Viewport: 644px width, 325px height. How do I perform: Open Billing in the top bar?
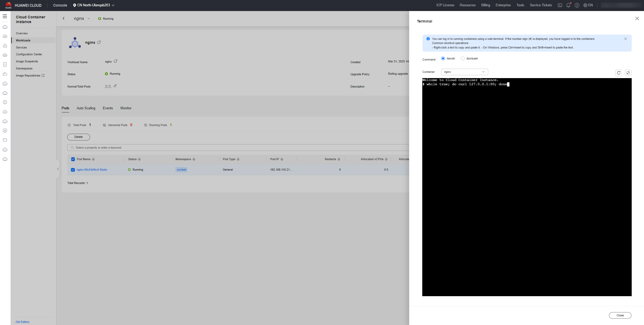coord(486,5)
